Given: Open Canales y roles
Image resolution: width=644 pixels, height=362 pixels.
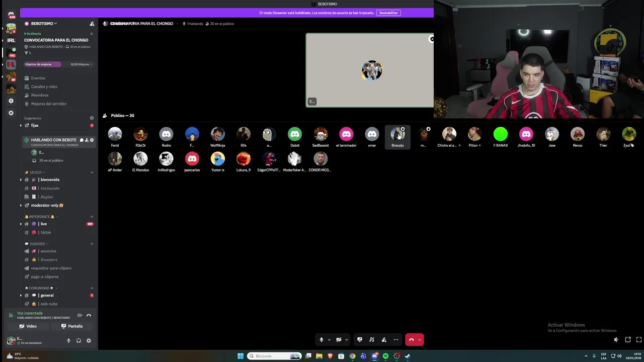Looking at the screenshot, I should 44,86.
